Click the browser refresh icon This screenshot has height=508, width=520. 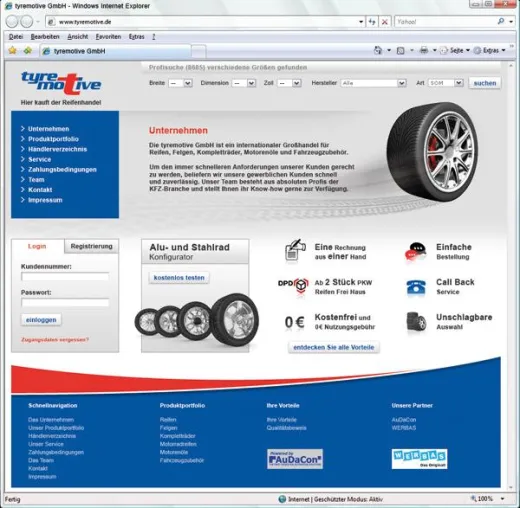372,22
